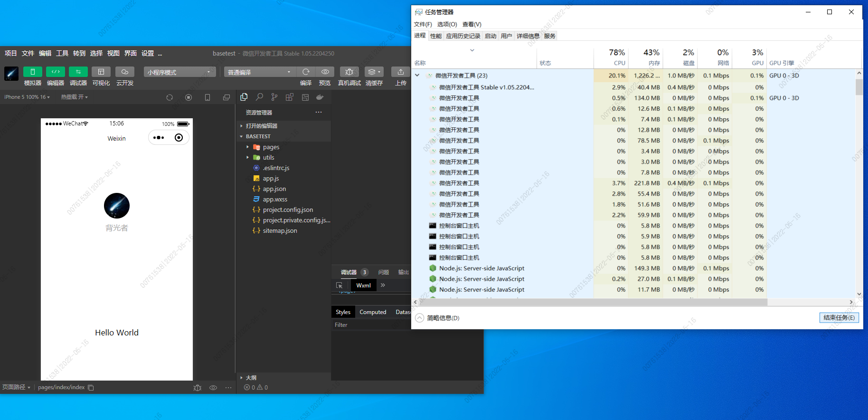Open the 热重载 hot reload dropdown
Viewport: 868px width, 420px height.
[75, 97]
